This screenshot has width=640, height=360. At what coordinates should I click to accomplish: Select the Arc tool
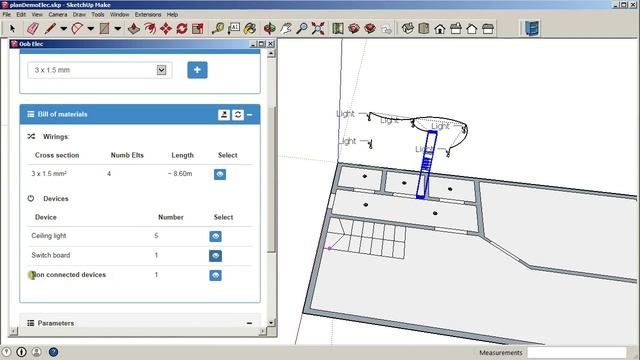(77, 29)
